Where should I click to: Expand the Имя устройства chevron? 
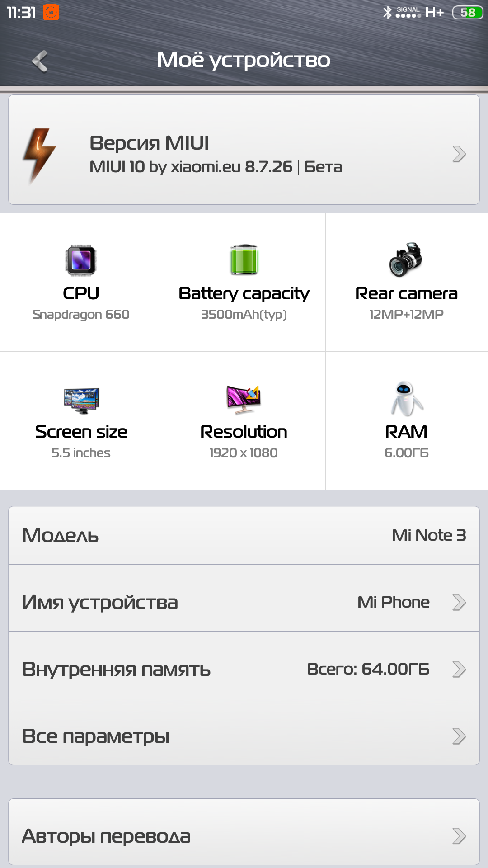(459, 602)
